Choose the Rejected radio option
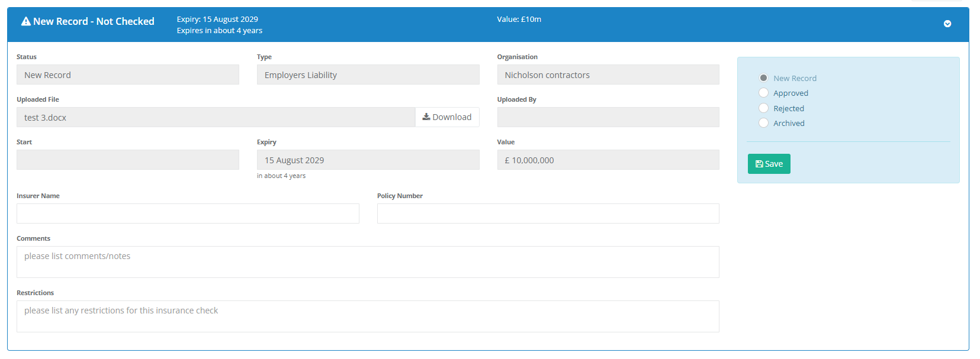 click(x=764, y=108)
